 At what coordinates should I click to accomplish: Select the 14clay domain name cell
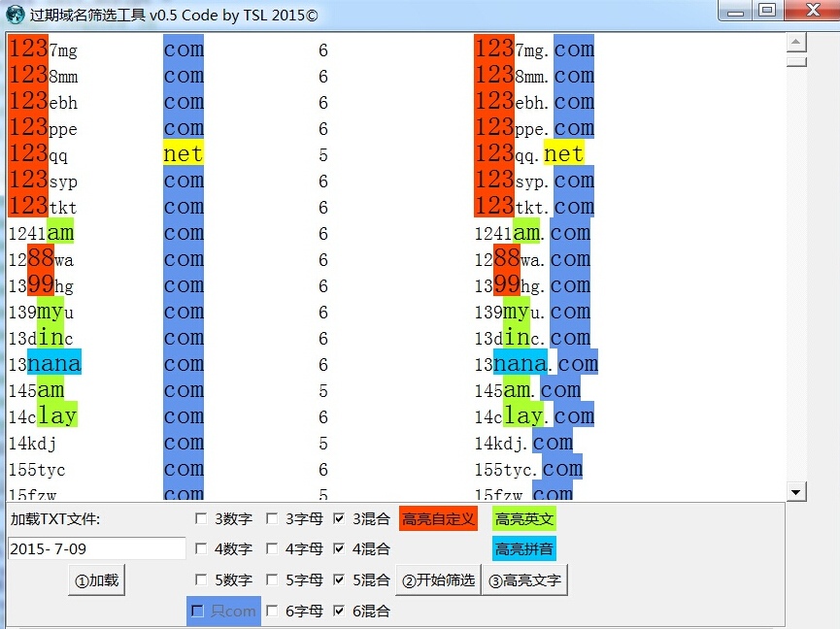tap(43, 417)
